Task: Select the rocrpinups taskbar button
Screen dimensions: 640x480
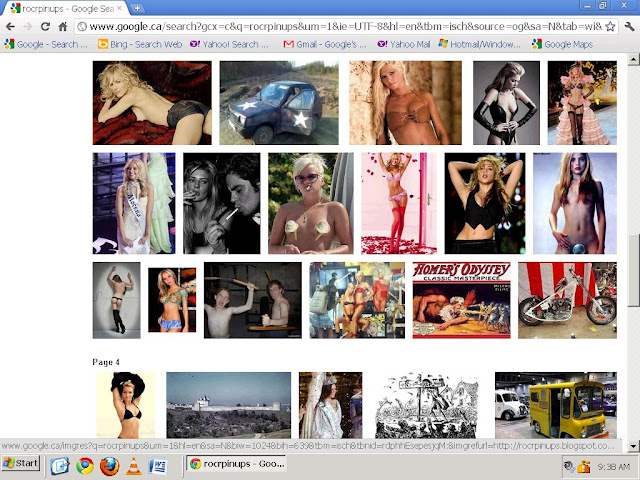Action: (238, 464)
